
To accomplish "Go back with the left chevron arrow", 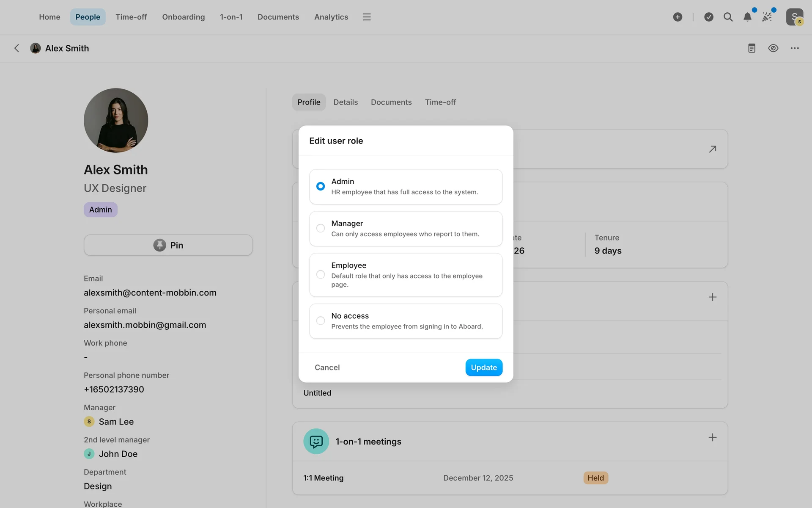I will 17,48.
